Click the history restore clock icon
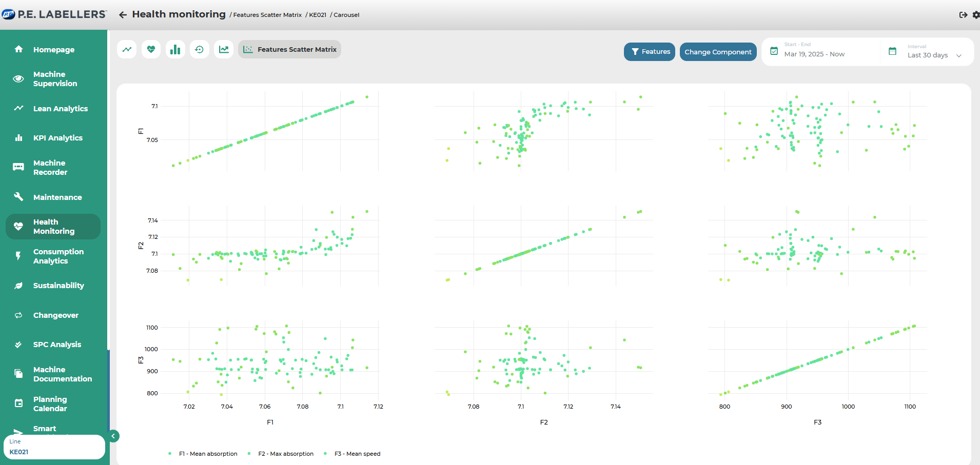Screen dimensions: 980x465 (199, 50)
